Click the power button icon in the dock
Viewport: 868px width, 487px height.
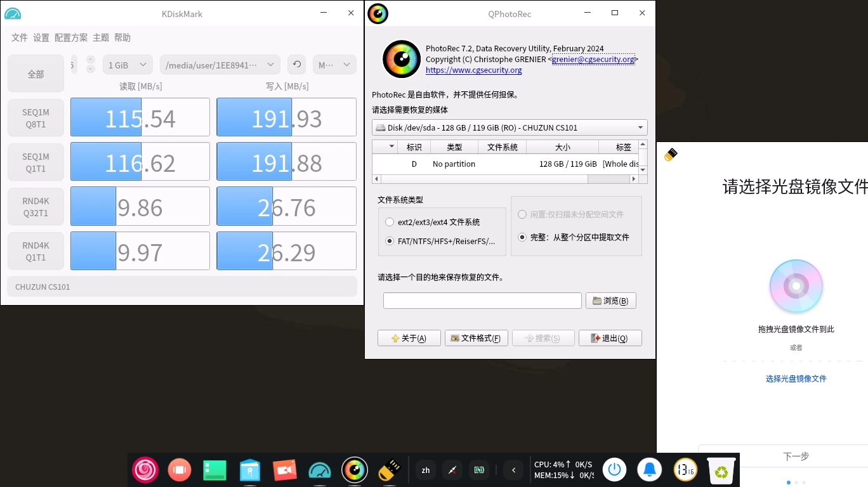click(614, 470)
